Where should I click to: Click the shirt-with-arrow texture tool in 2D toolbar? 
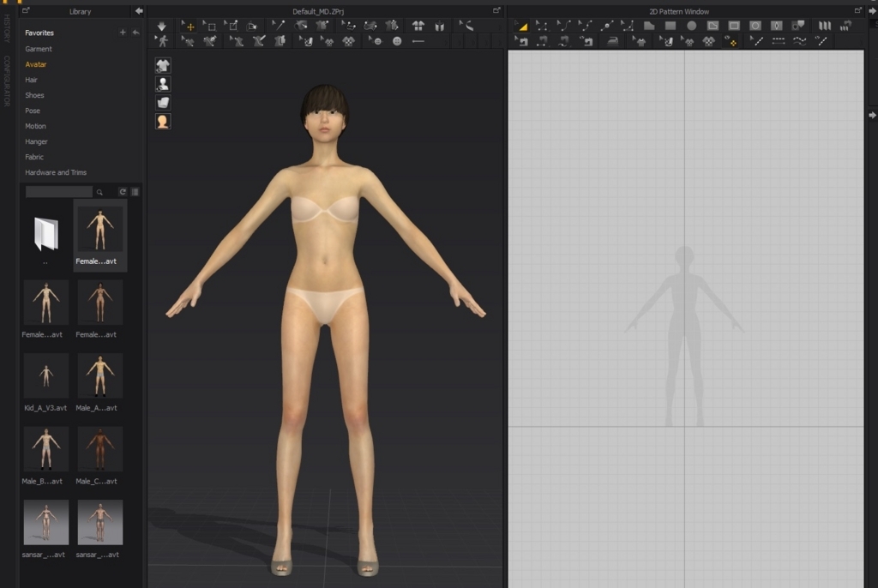pyautogui.click(x=639, y=41)
